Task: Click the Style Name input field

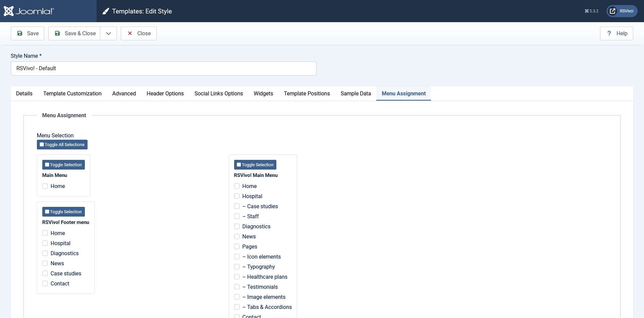Action: tap(163, 69)
